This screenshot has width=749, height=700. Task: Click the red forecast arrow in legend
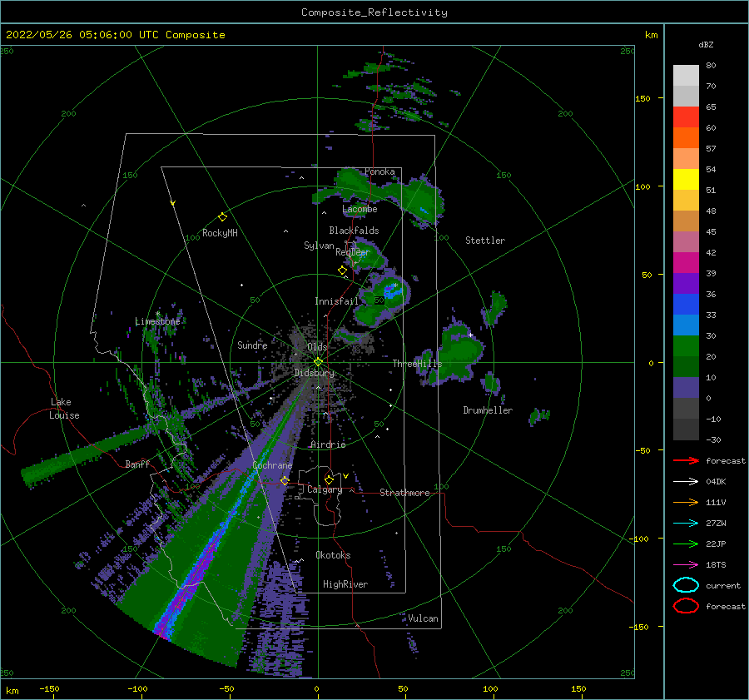[686, 460]
